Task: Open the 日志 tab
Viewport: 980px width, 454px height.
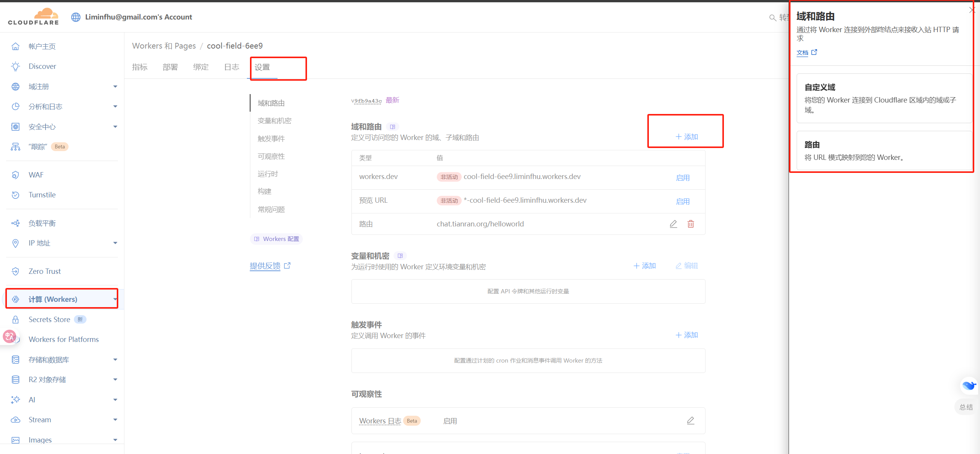Action: (x=232, y=67)
